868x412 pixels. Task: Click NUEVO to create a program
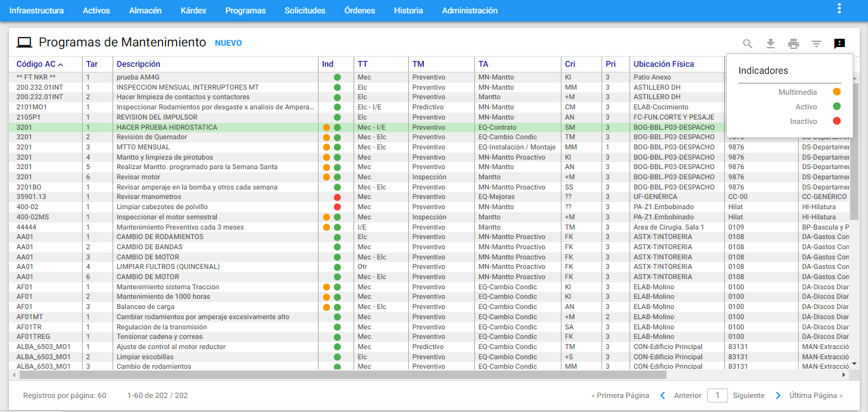click(228, 43)
